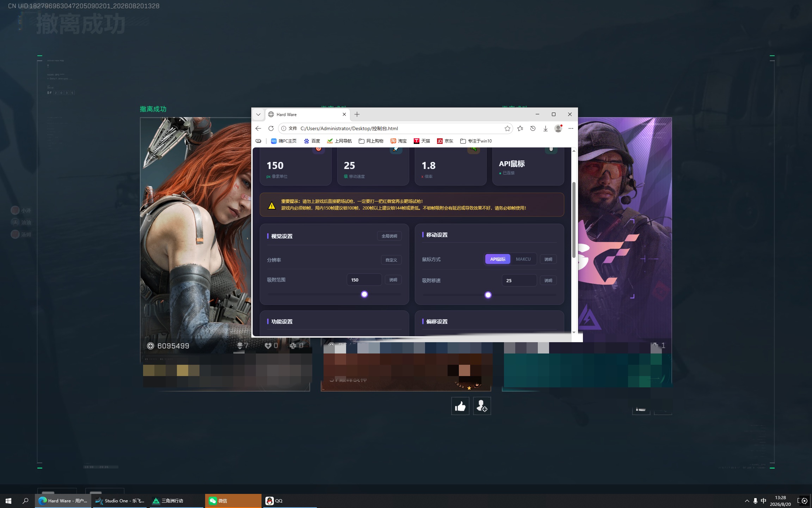
Task: Open the 京东 bookmark
Action: (445, 141)
